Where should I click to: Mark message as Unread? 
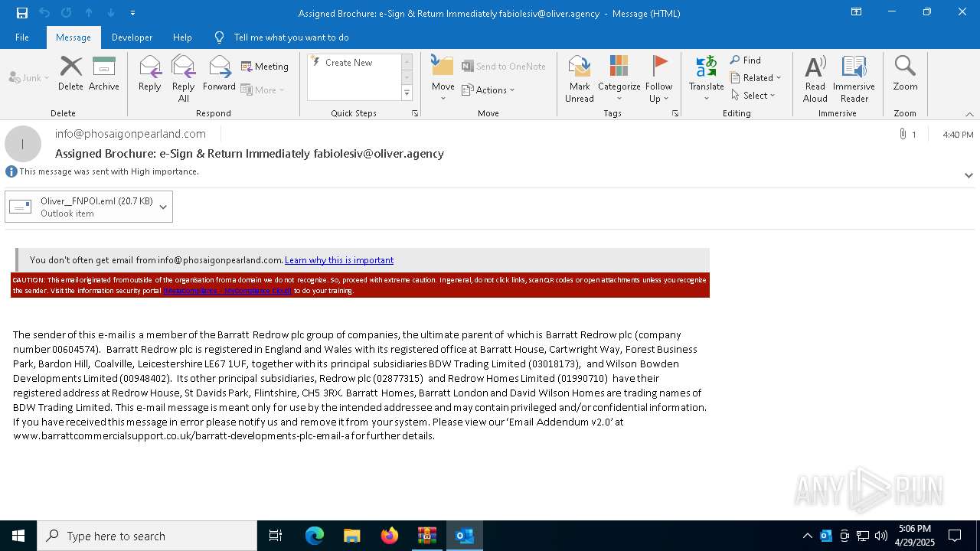pos(580,79)
